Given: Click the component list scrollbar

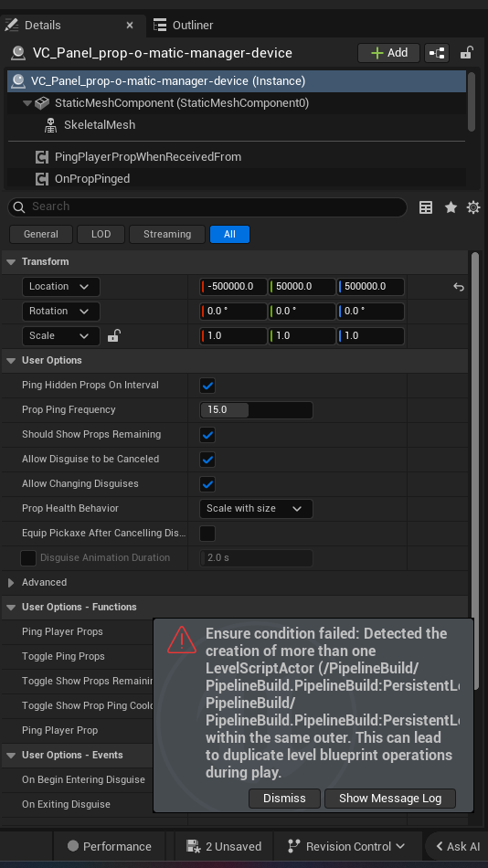Looking at the screenshot, I should (472, 101).
